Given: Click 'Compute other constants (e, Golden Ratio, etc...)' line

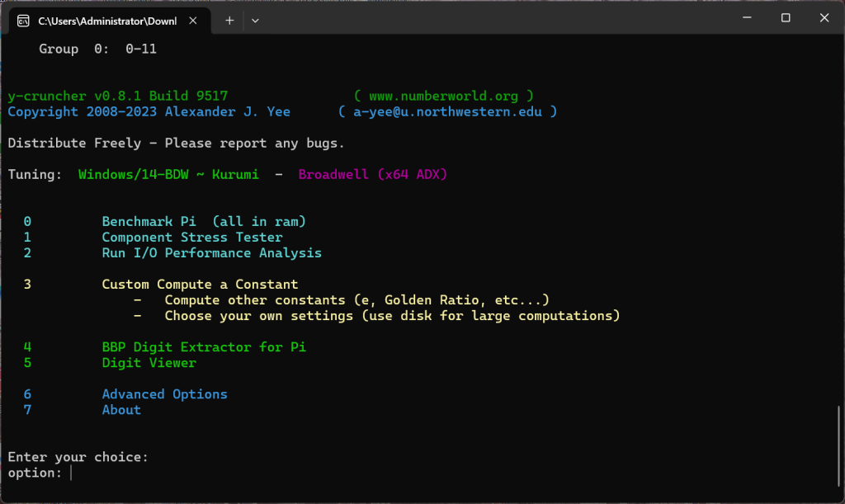Looking at the screenshot, I should pos(356,300).
